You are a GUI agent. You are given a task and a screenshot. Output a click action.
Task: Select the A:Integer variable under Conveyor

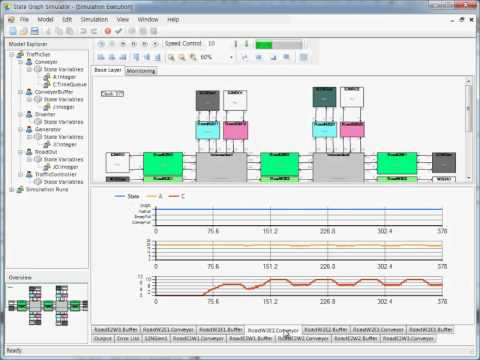pos(64,77)
